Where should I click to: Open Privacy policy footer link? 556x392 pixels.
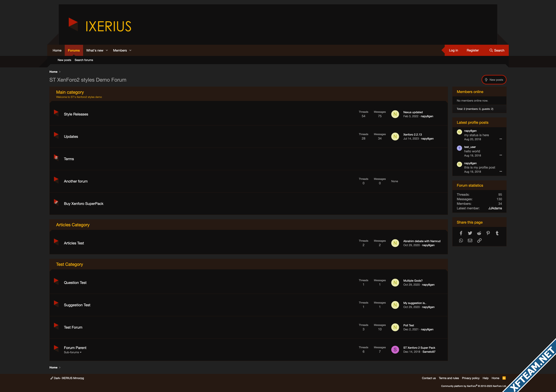pyautogui.click(x=471, y=378)
